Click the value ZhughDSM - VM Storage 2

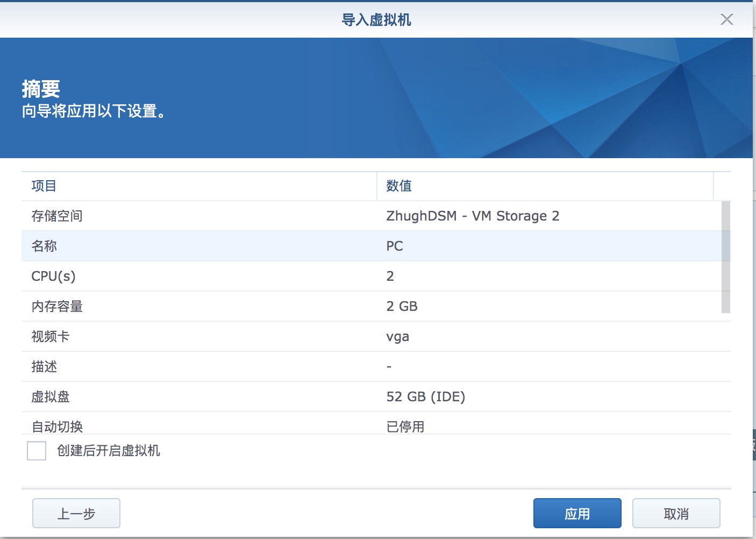point(473,216)
